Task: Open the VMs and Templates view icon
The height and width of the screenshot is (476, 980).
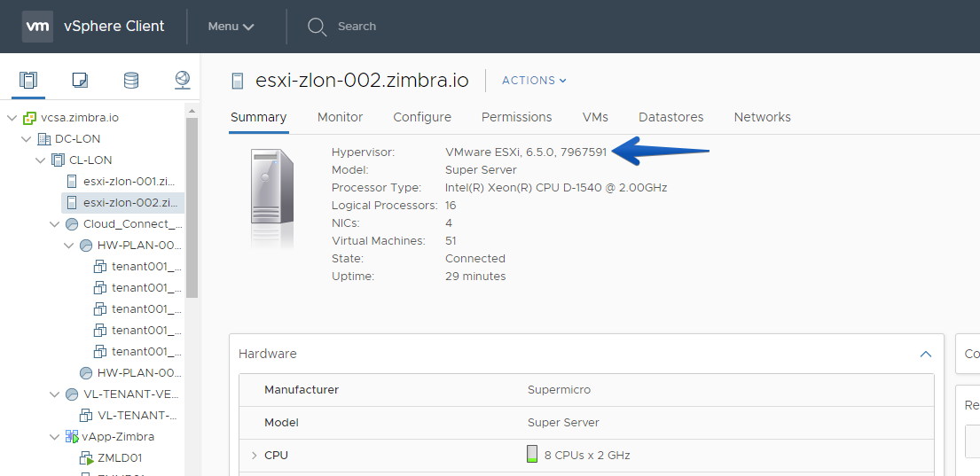Action: click(80, 80)
